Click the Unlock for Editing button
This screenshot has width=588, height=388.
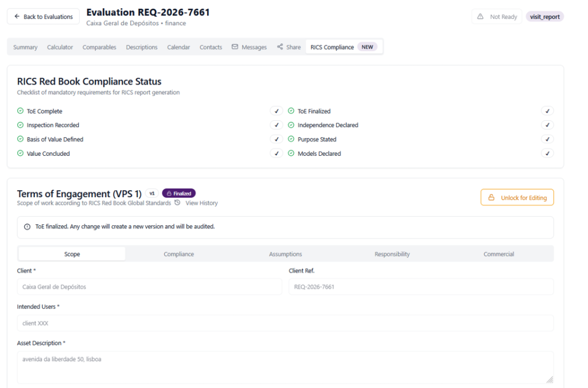click(x=517, y=198)
